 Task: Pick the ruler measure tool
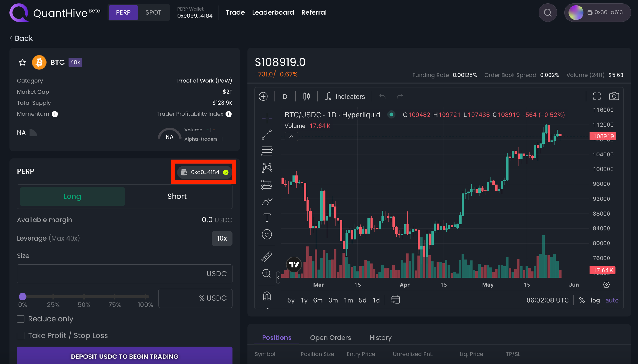click(x=267, y=257)
